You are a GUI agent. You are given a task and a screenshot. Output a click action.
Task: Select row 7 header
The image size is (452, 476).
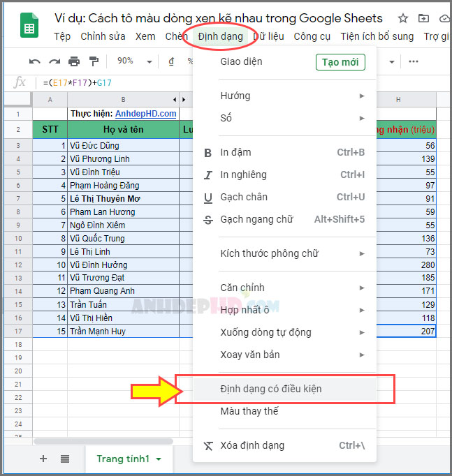[x=18, y=199]
